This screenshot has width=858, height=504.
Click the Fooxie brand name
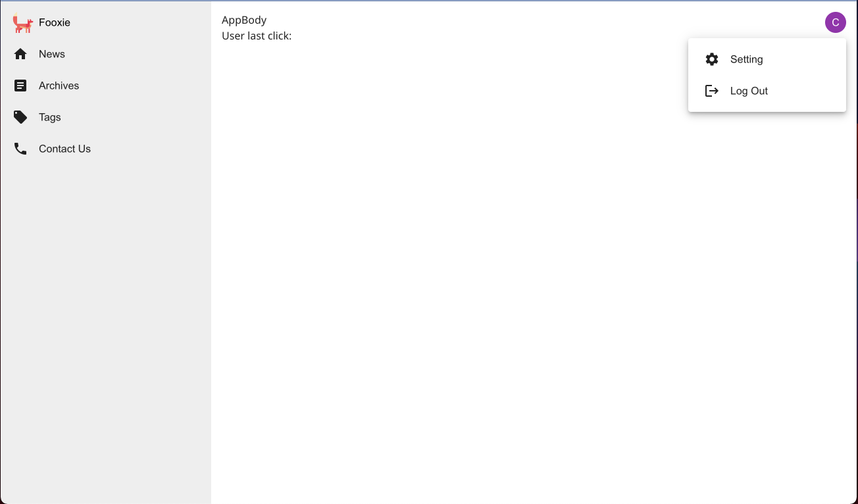click(x=55, y=22)
